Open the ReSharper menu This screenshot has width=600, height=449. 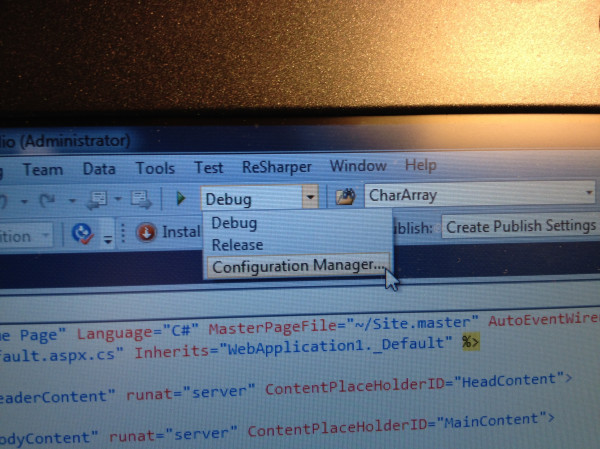coord(277,167)
